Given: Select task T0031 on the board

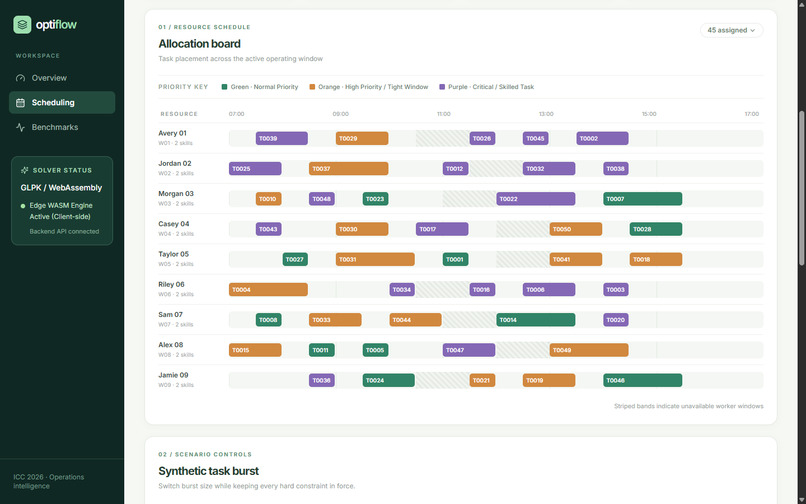Looking at the screenshot, I should point(375,260).
